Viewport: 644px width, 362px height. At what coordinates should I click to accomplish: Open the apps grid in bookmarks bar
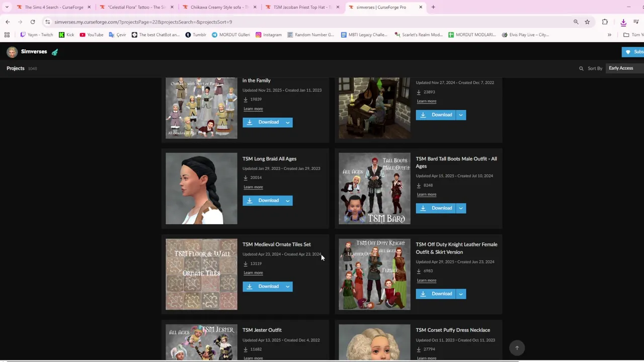[7, 35]
